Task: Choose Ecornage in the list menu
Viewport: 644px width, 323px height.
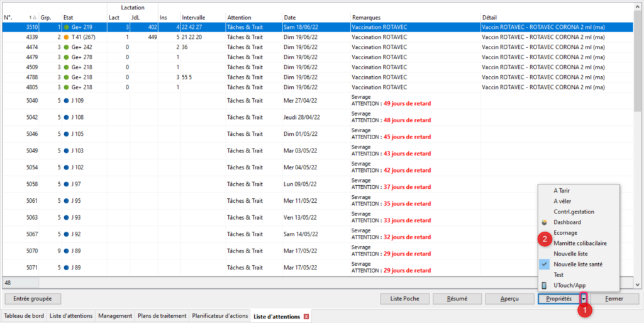Action: tap(565, 233)
